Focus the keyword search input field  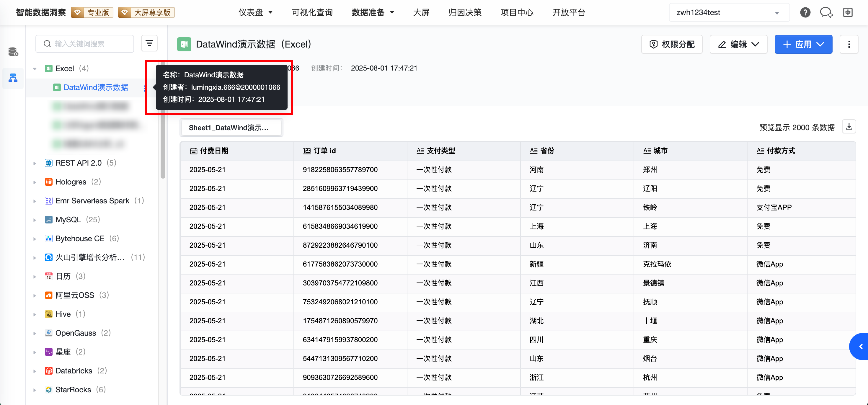tap(88, 44)
